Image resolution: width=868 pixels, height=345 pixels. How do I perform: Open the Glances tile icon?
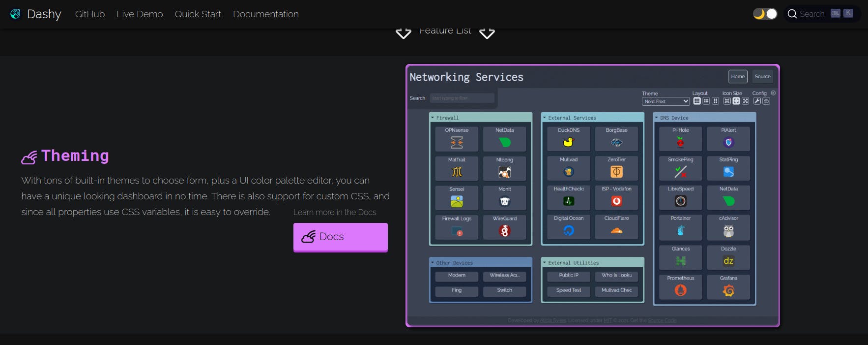680,261
